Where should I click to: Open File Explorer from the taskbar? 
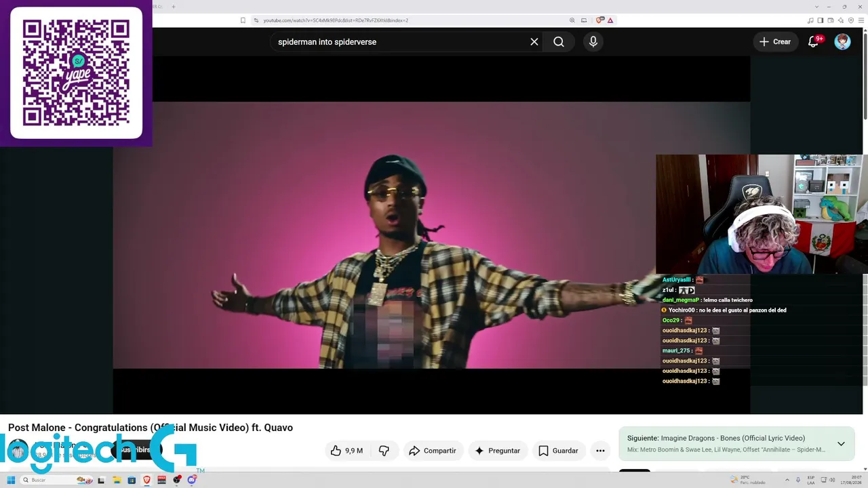point(117,480)
